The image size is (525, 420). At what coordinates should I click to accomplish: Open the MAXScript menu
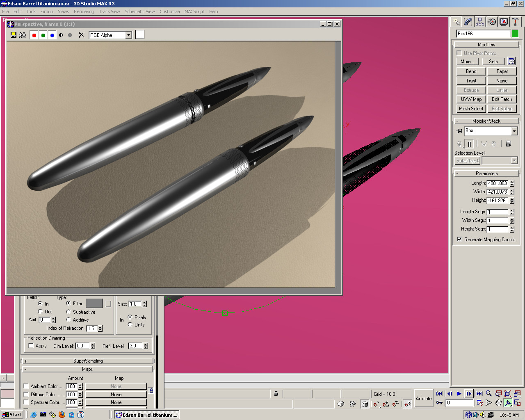coord(194,11)
